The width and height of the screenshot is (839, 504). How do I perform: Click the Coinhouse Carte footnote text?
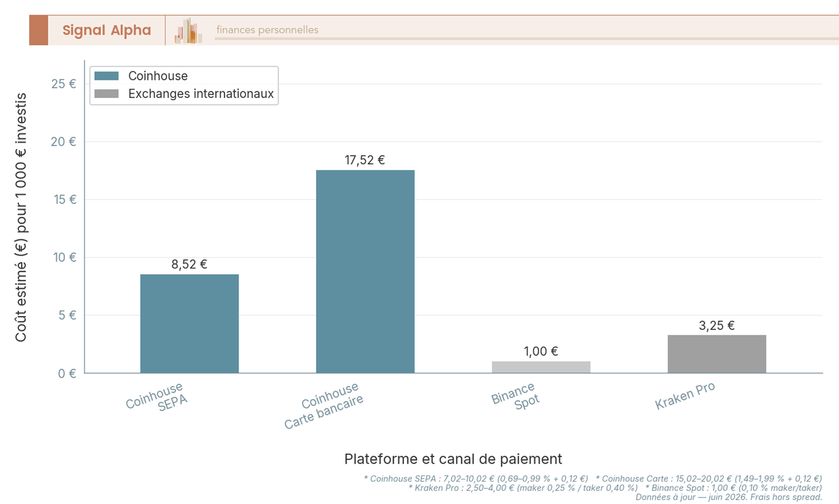[709, 479]
